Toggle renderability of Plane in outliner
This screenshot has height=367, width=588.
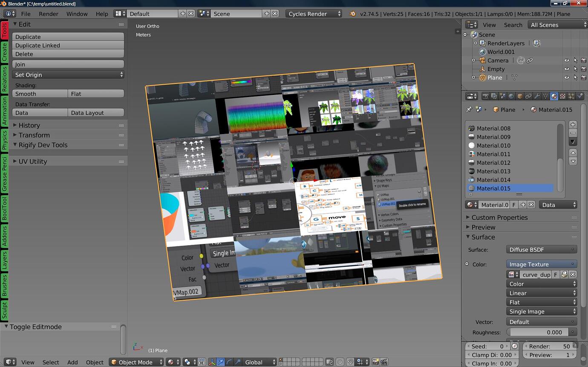pyautogui.click(x=583, y=77)
